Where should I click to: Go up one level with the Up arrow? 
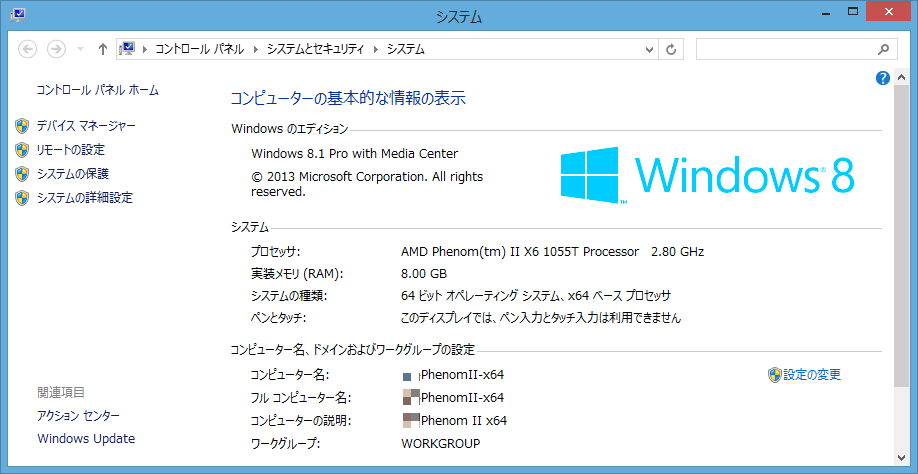tap(103, 49)
